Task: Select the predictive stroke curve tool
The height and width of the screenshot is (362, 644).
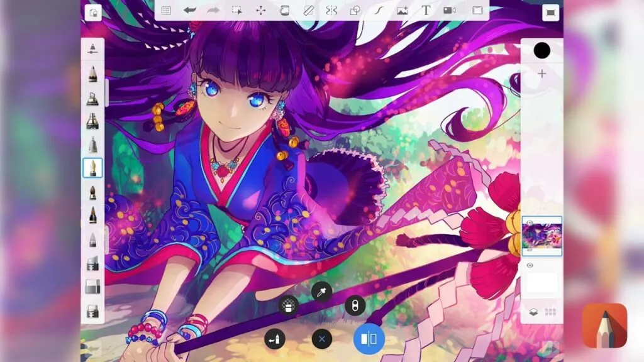Action: pos(379,10)
